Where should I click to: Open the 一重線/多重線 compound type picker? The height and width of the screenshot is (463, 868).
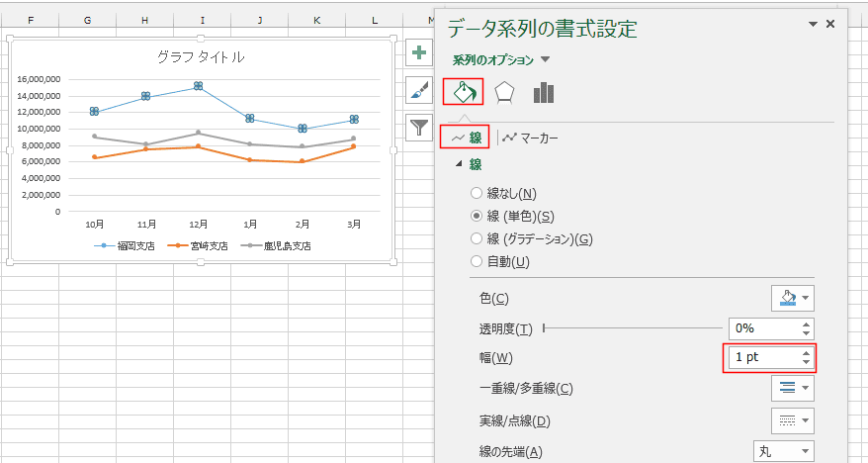[793, 388]
